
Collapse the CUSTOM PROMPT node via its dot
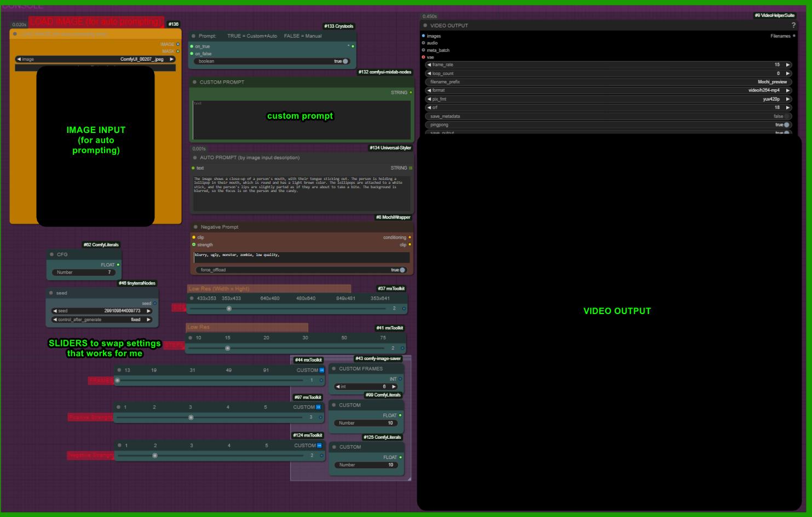coord(194,82)
